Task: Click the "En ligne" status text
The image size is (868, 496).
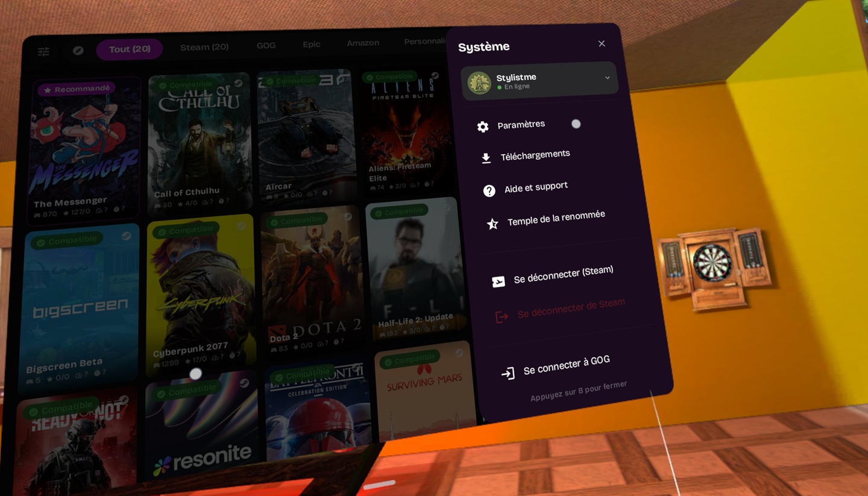Action: pos(517,87)
